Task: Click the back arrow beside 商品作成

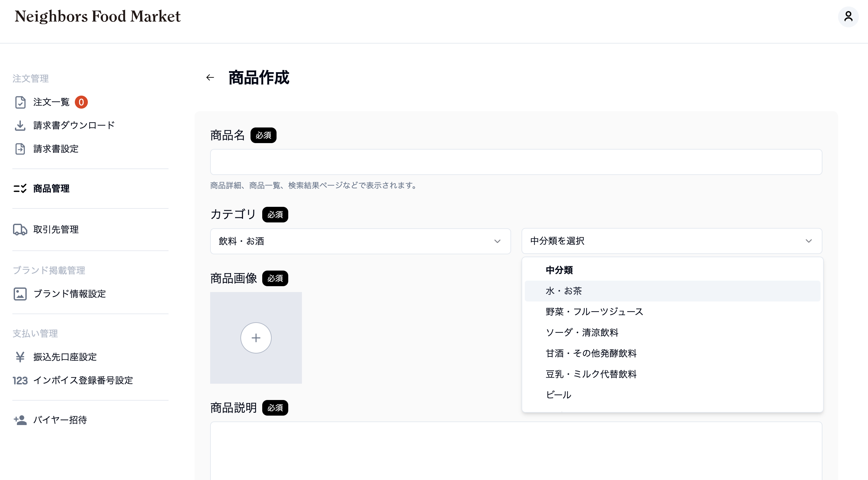Action: point(210,77)
